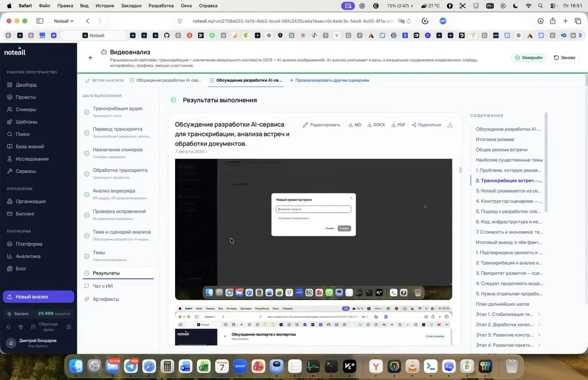Open Анализ видеоряда step
This screenshot has height=380, width=588.
pyautogui.click(x=119, y=194)
